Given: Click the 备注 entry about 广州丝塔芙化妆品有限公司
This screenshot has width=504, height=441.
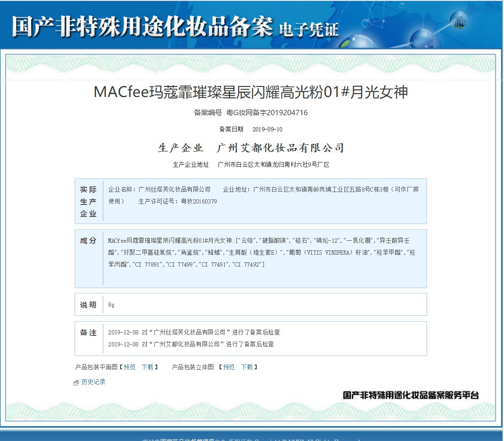Looking at the screenshot, I should click(194, 333).
